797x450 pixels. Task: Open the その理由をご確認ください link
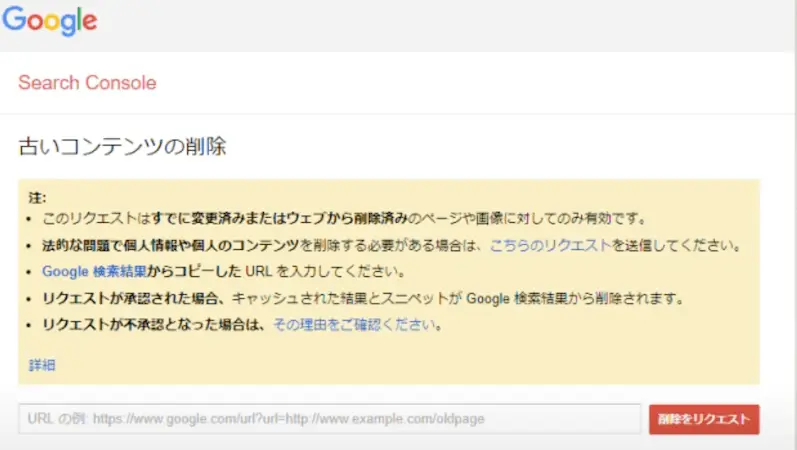tap(355, 325)
